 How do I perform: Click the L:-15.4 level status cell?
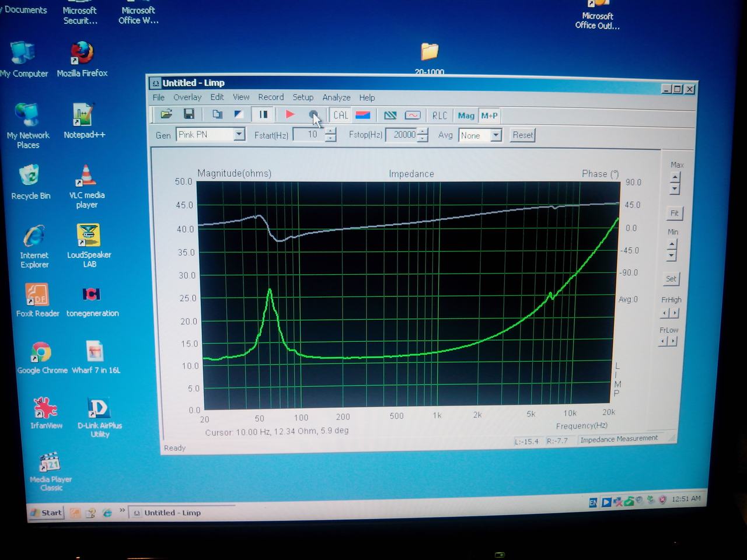[x=526, y=441]
